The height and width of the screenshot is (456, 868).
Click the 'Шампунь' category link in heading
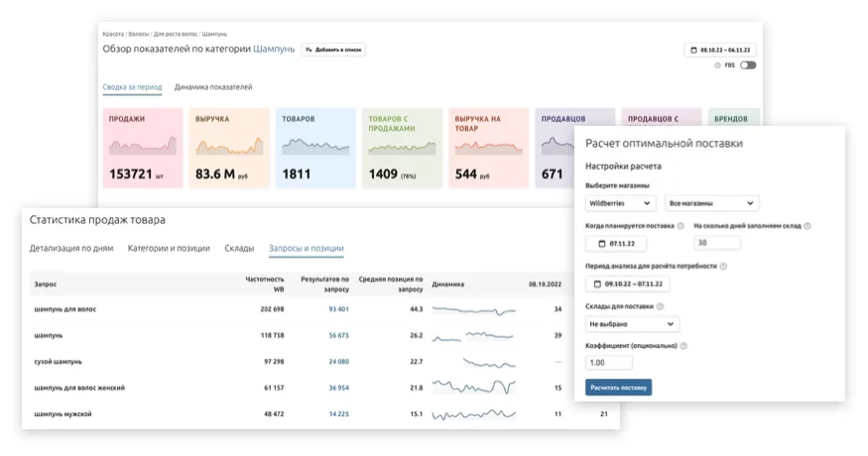pyautogui.click(x=274, y=49)
